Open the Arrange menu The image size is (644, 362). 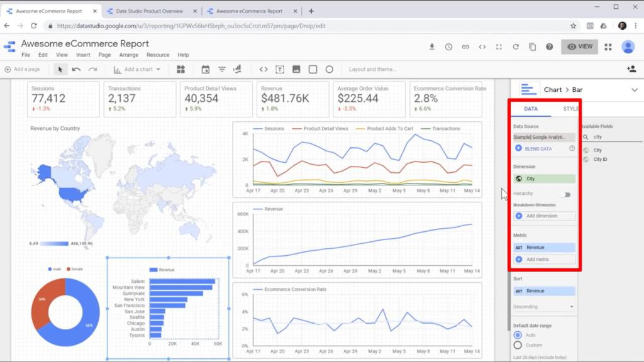[x=129, y=55]
